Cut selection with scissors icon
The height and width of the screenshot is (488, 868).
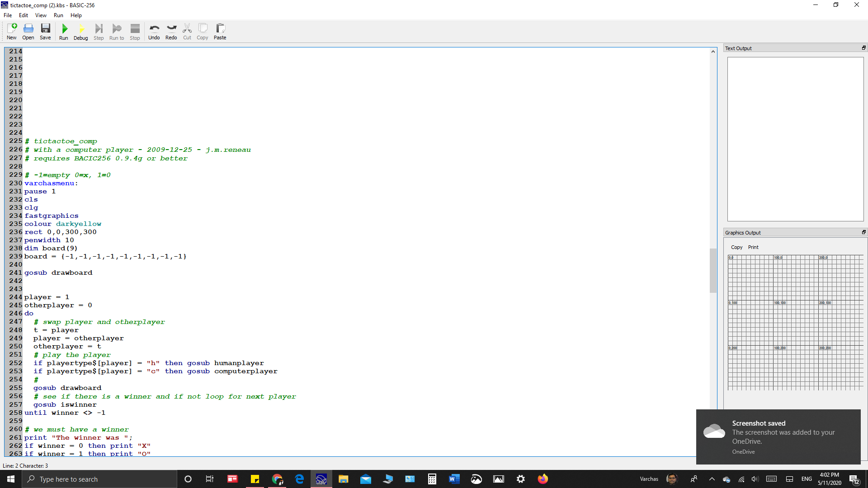click(x=187, y=32)
